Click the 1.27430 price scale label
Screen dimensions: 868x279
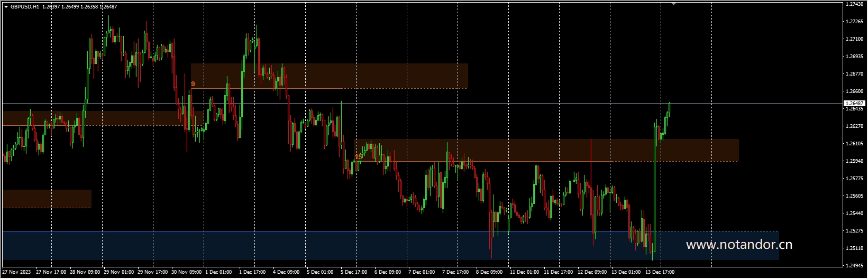[x=855, y=4]
